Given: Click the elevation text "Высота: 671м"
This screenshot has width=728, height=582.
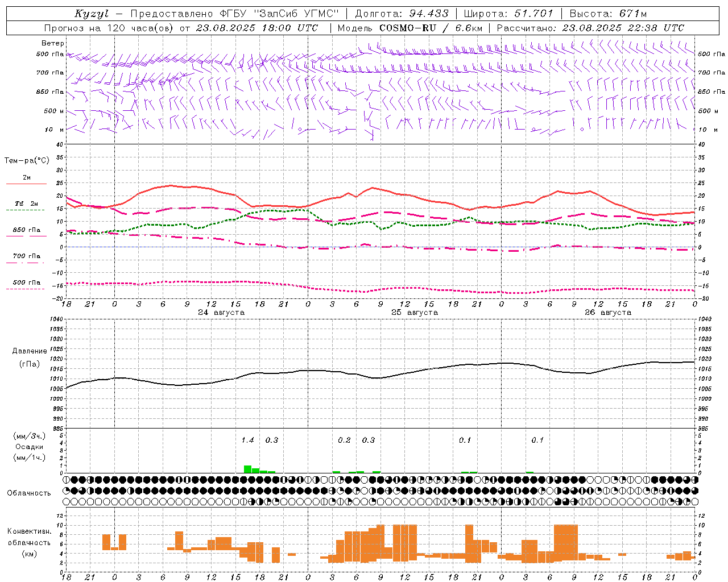Looking at the screenshot, I should coord(608,14).
